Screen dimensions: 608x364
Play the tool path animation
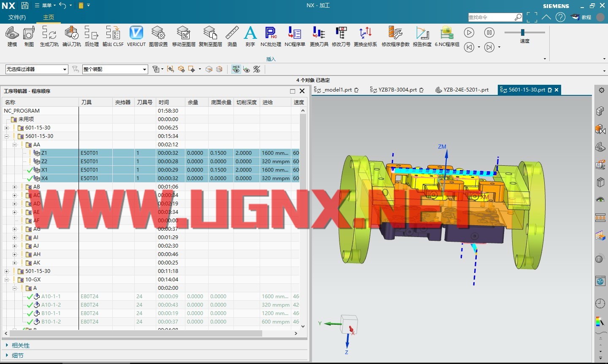[x=469, y=32]
